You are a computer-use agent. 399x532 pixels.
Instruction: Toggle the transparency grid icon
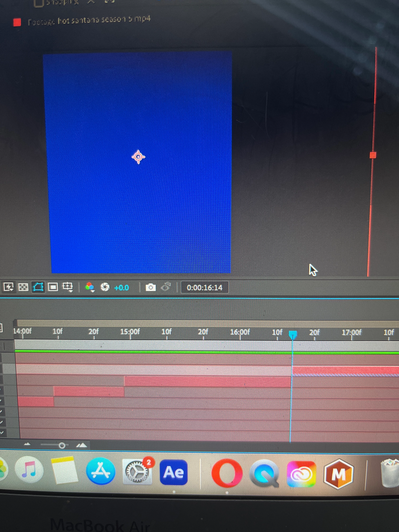tap(23, 287)
